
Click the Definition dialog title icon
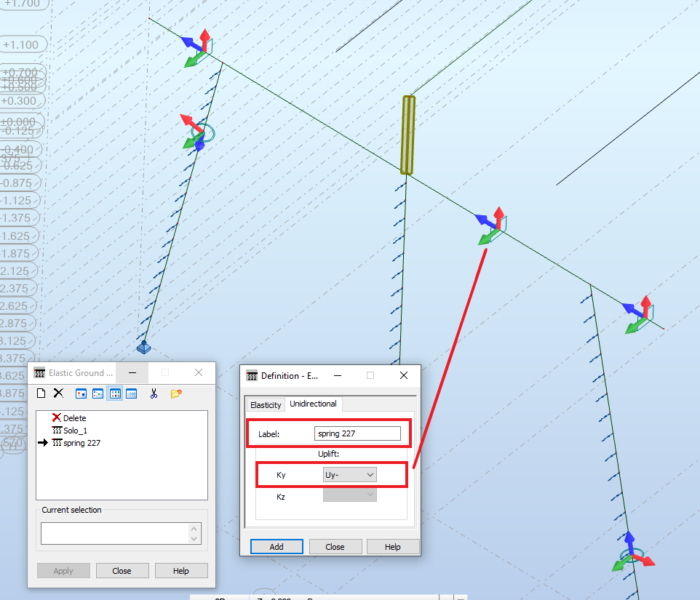[x=252, y=375]
